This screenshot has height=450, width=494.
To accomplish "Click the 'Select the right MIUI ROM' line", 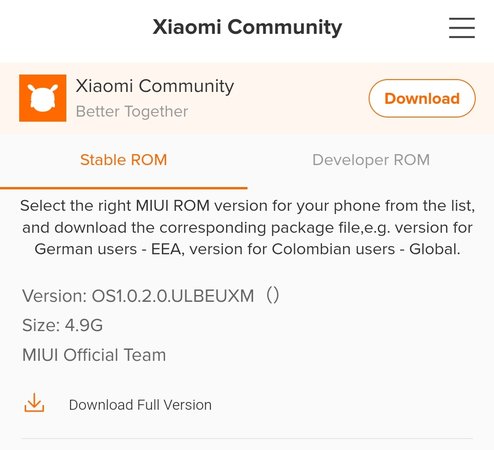I will coord(247,206).
